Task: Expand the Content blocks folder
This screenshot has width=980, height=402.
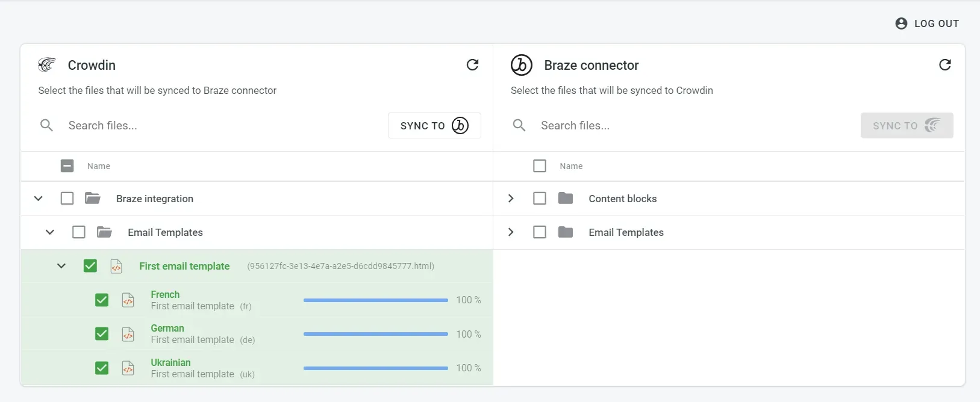Action: coord(511,198)
